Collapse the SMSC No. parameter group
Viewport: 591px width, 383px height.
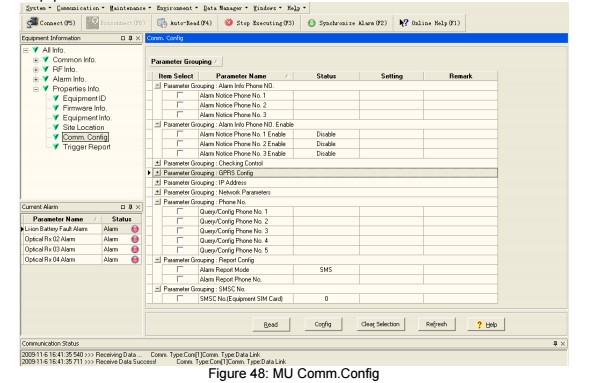158,289
